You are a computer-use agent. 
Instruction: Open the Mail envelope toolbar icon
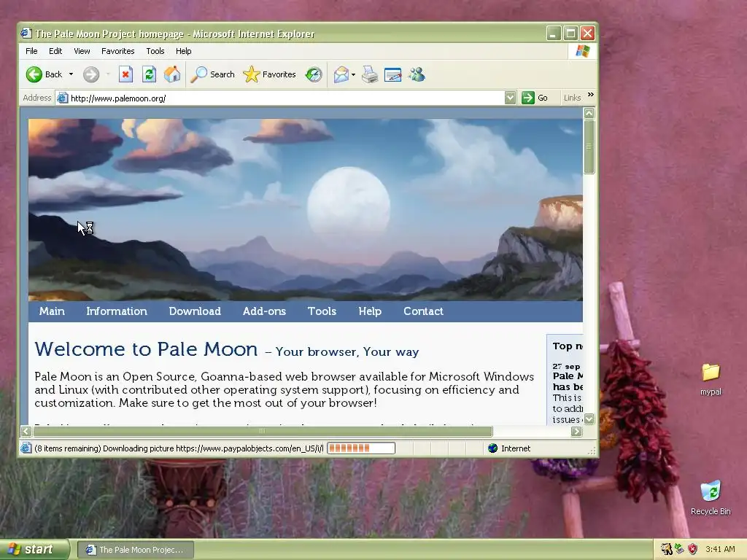pyautogui.click(x=341, y=74)
